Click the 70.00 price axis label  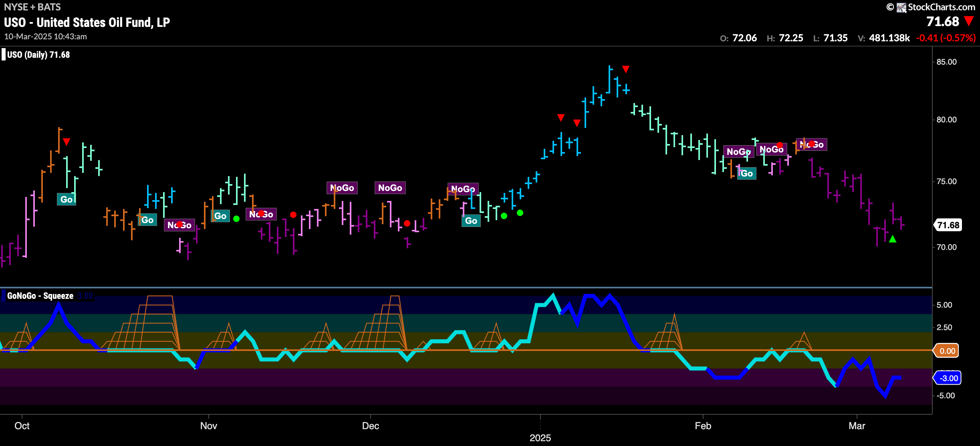click(946, 247)
